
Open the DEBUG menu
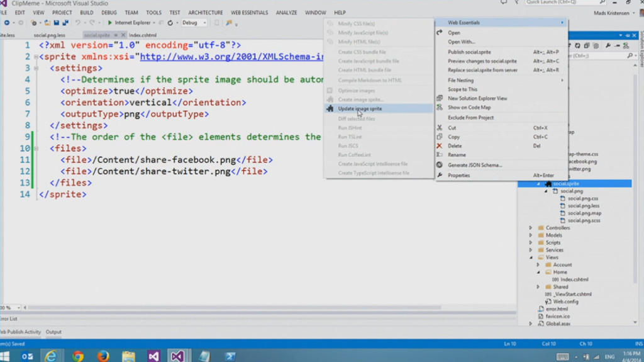pos(109,13)
